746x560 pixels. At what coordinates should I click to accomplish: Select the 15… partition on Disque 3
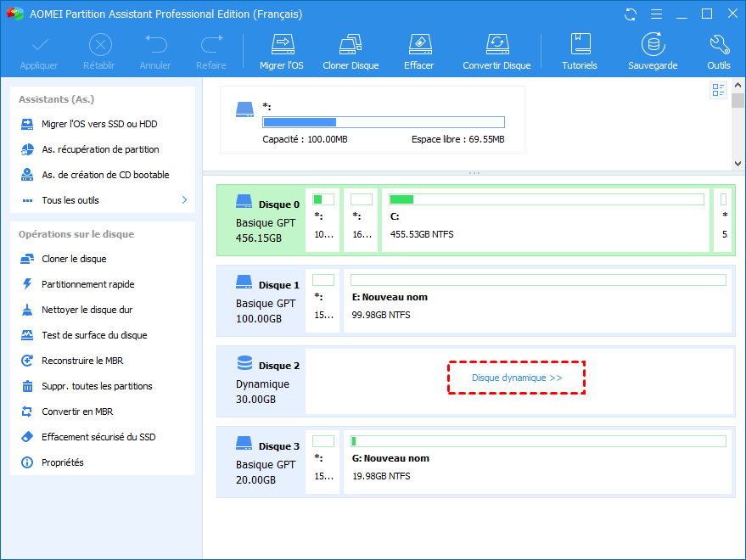[x=323, y=462]
